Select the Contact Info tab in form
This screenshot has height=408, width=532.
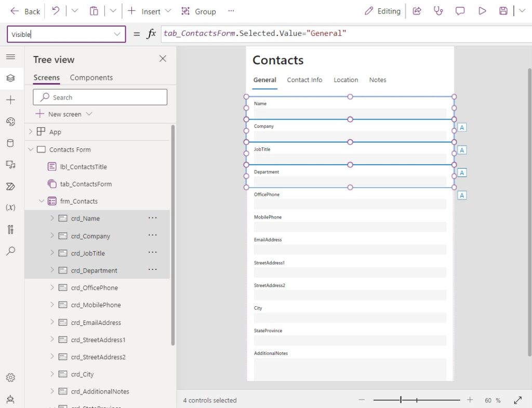pos(304,80)
